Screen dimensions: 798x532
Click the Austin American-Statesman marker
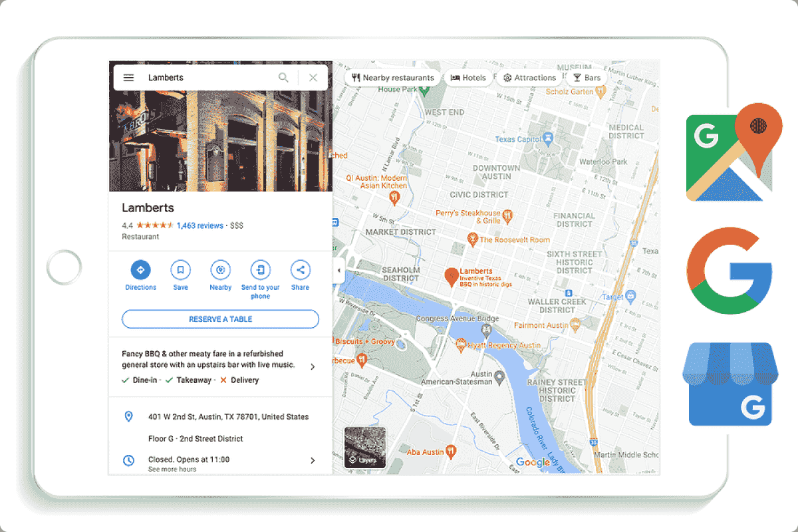(499, 378)
